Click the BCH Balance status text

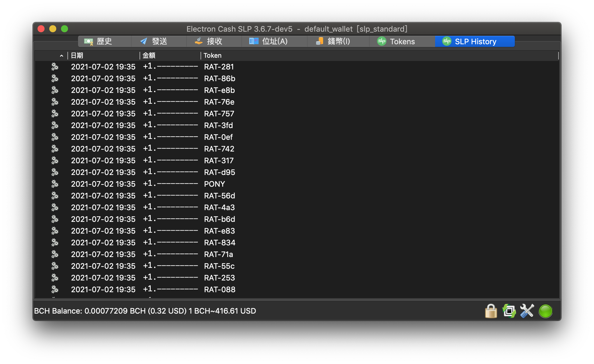pos(145,311)
